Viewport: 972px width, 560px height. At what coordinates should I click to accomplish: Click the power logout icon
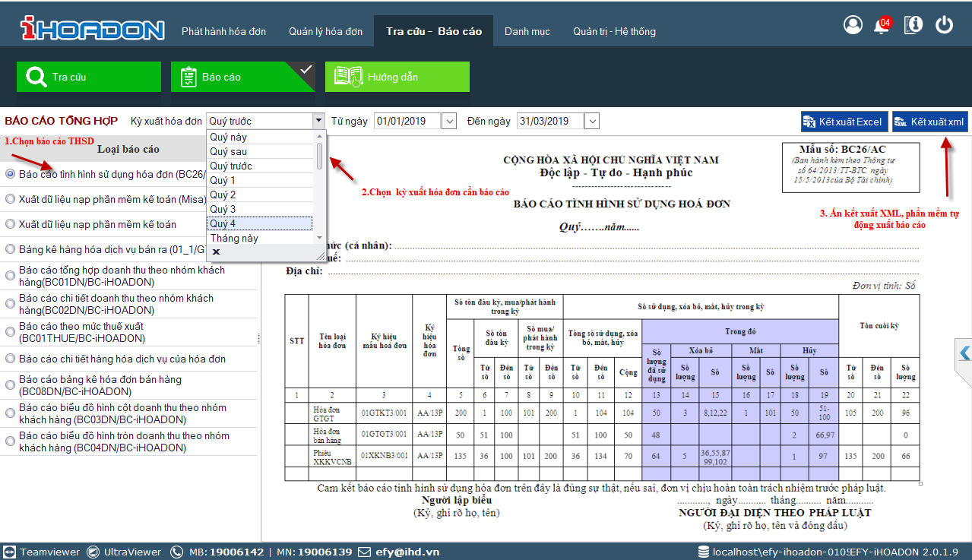(x=944, y=25)
